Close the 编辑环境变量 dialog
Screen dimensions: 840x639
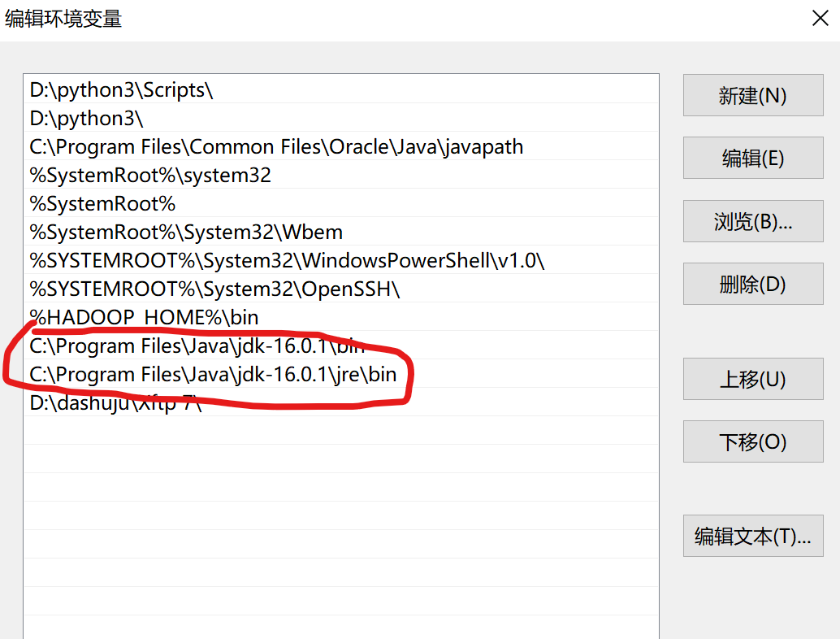[x=820, y=18]
